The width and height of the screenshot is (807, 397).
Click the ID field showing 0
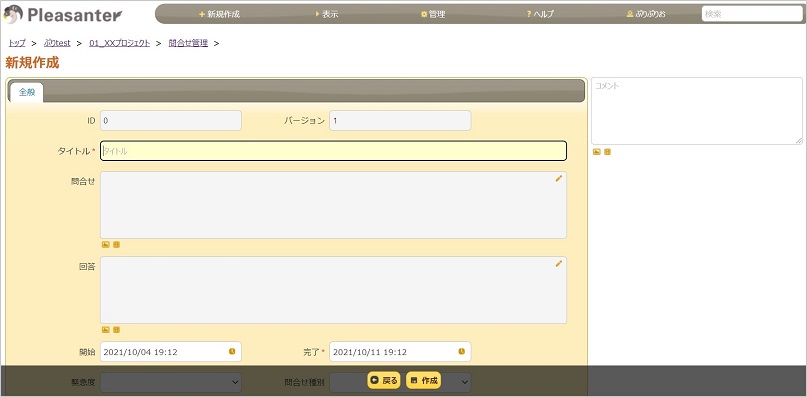coord(171,120)
